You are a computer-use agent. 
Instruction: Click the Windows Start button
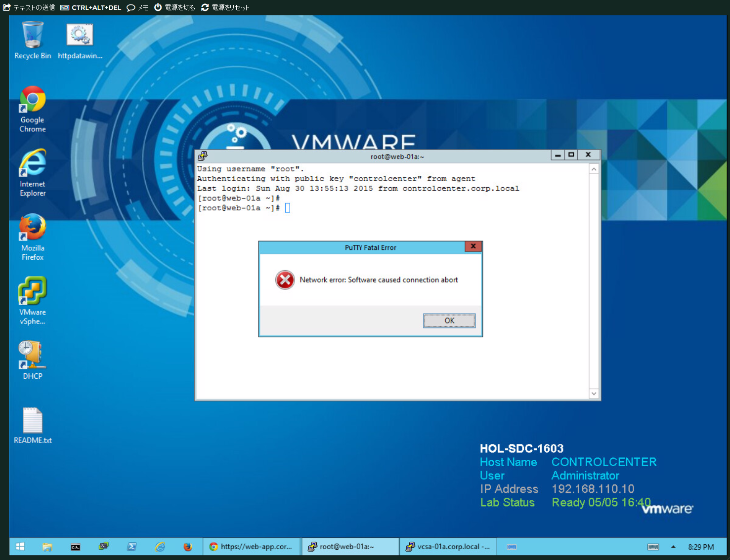20,547
